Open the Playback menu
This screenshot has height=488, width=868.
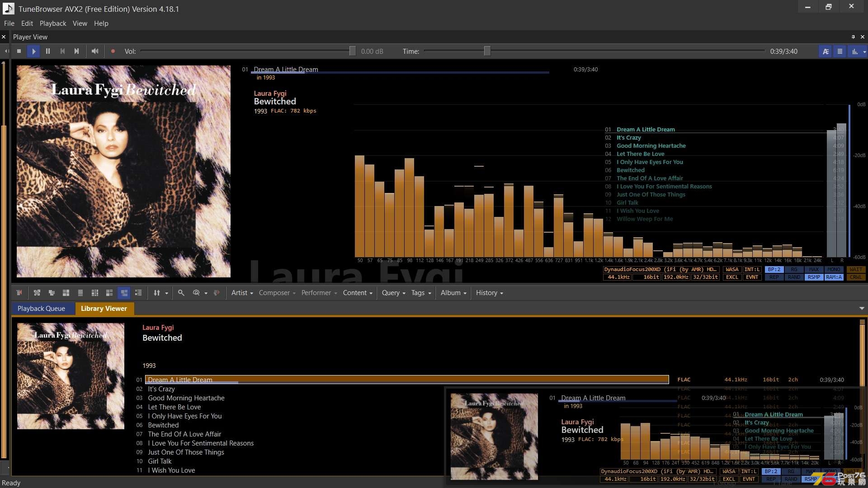[x=53, y=23]
